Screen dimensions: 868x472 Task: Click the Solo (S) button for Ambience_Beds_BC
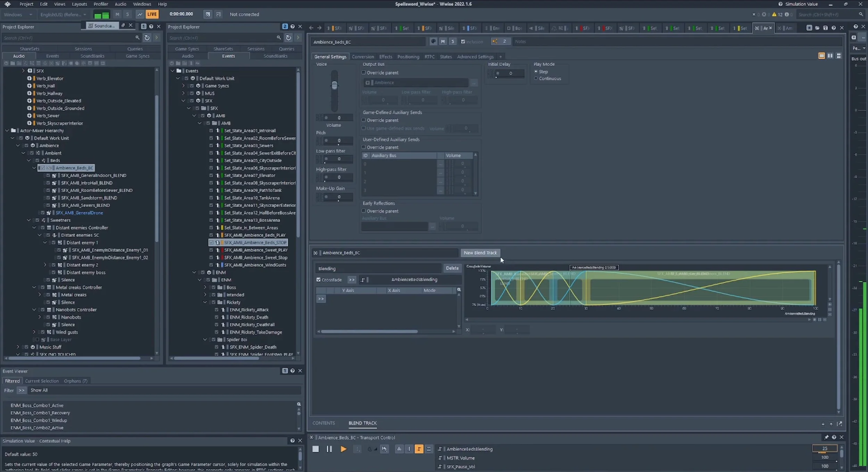click(x=452, y=42)
